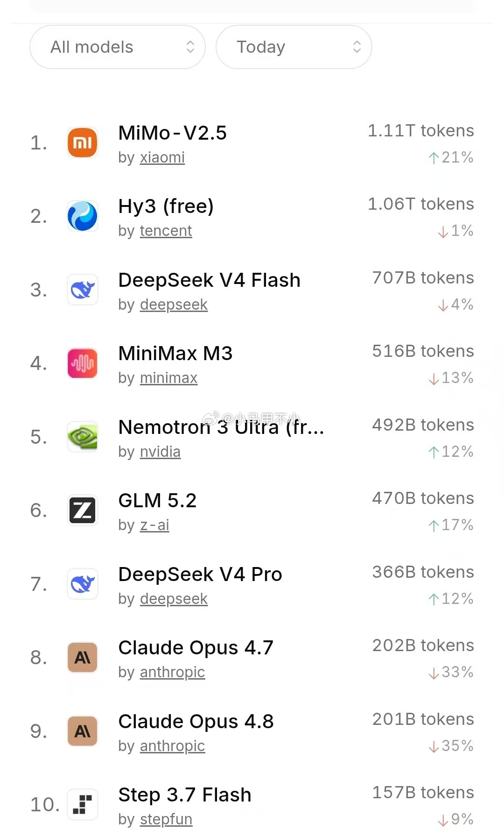Click the Tencent Hy3 logo icon
The height and width of the screenshot is (837, 504).
[x=83, y=216]
